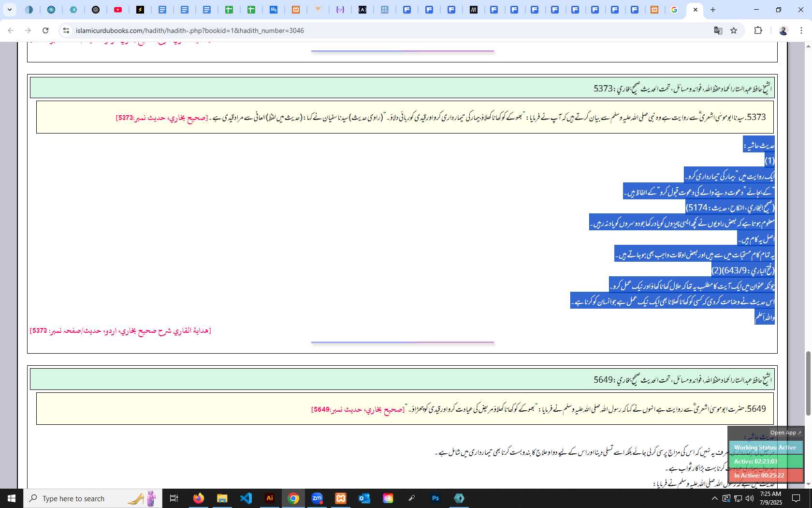Click the pink Hidayat al-Qari reference 5373

pyautogui.click(x=120, y=330)
